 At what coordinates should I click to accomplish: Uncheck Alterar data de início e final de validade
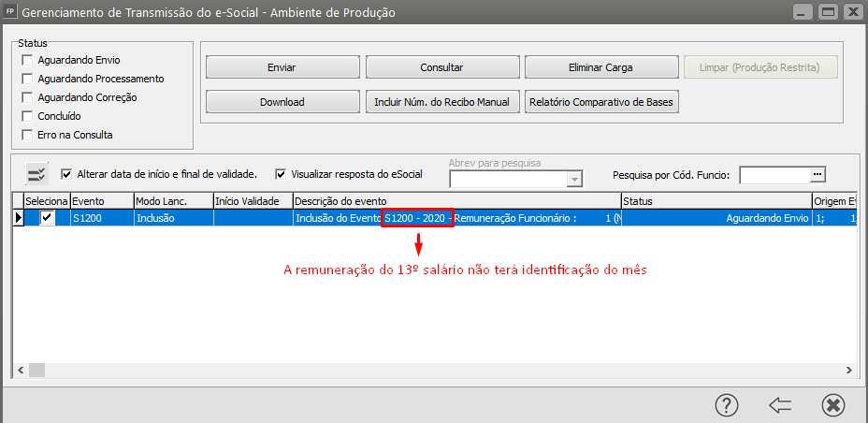[67, 174]
